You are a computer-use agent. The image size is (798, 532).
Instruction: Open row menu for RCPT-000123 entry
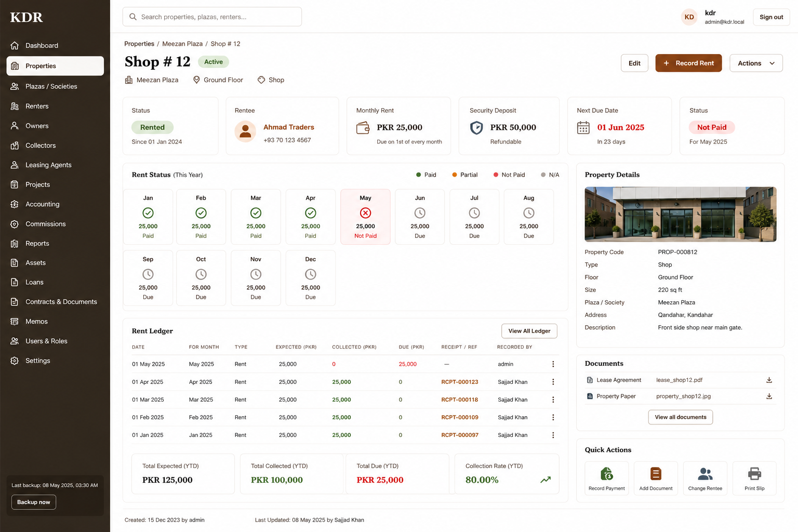click(553, 382)
